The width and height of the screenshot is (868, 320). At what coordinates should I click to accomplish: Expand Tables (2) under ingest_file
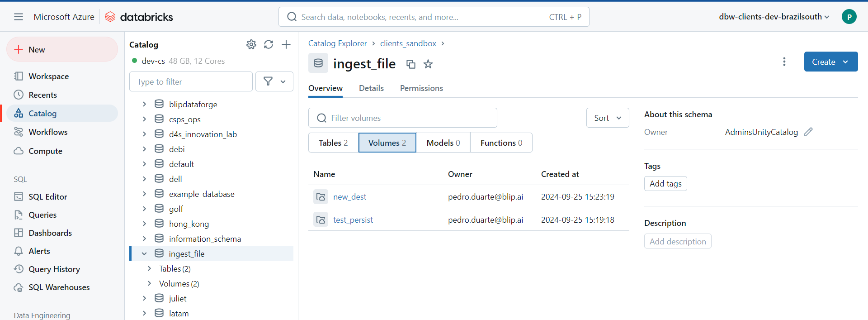click(149, 268)
